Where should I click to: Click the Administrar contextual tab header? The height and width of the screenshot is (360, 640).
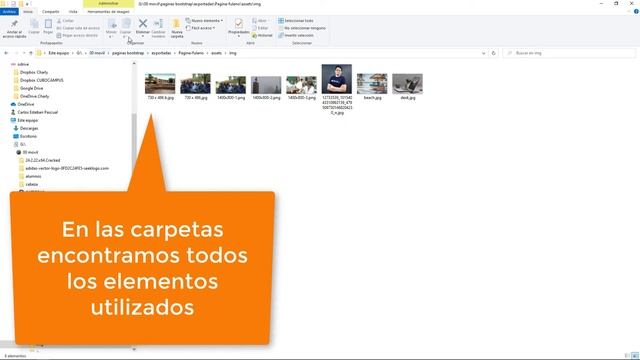109,4
